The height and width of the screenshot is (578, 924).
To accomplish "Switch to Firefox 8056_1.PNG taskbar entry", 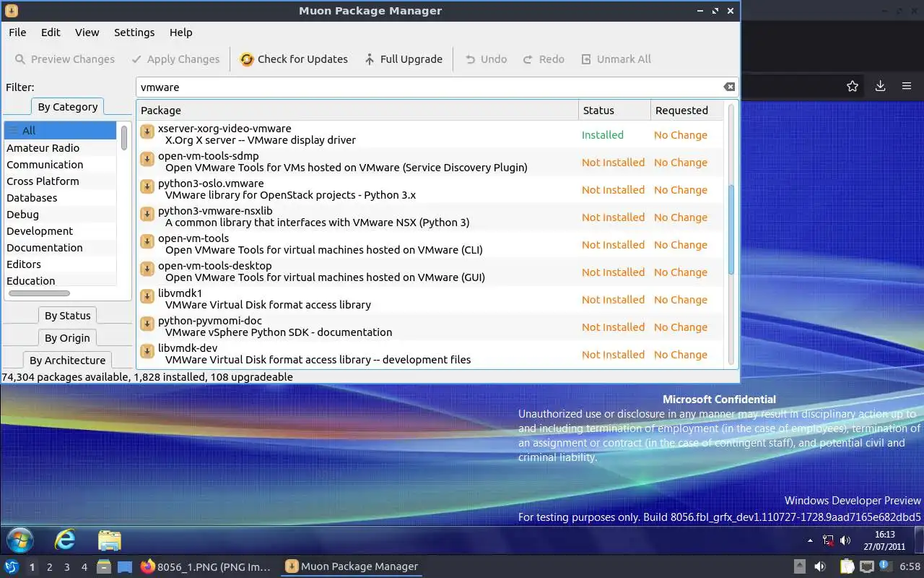I will pyautogui.click(x=206, y=567).
